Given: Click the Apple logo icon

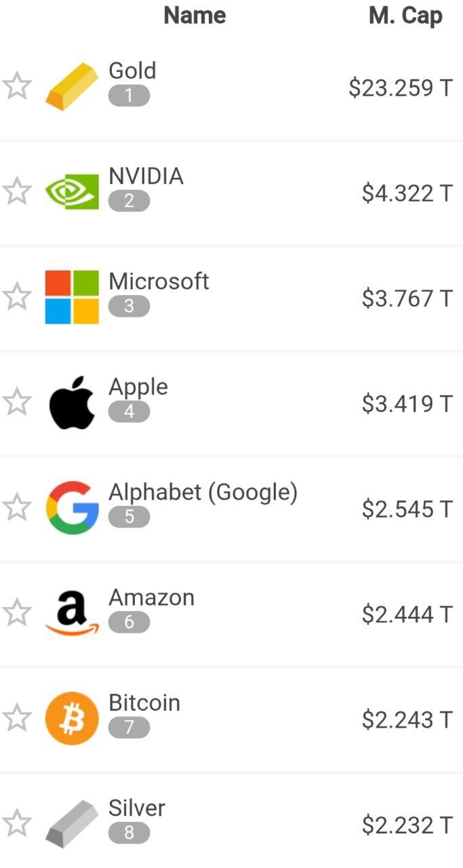Looking at the screenshot, I should 72,402.
